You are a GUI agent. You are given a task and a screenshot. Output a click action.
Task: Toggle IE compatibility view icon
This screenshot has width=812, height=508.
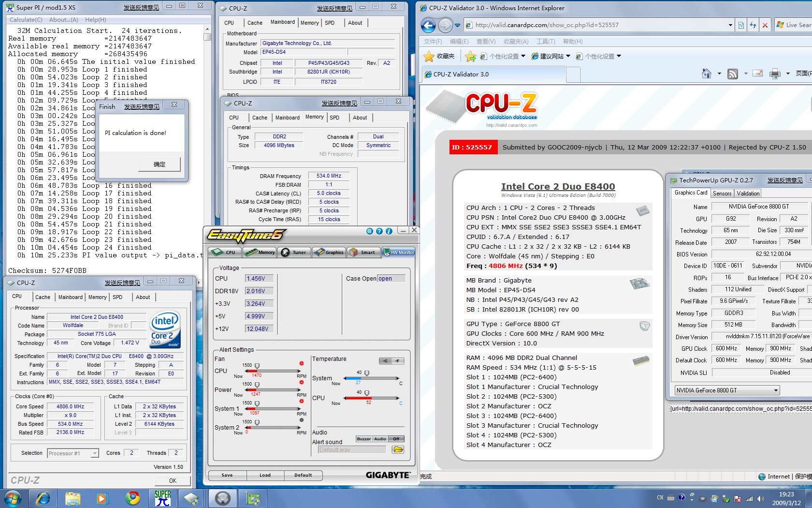tap(741, 25)
